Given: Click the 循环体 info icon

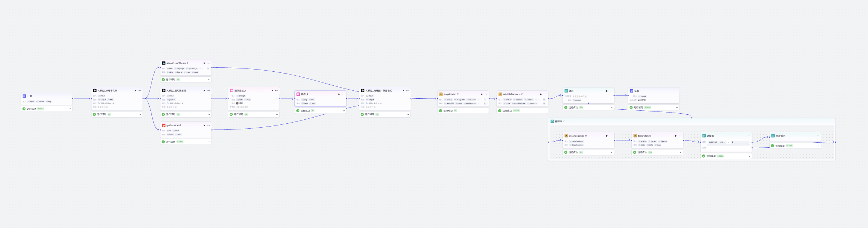Looking at the screenshot, I should pos(564,122).
